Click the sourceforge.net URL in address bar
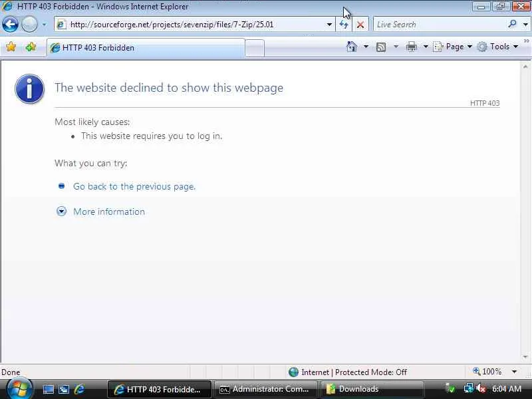The width and height of the screenshot is (532, 399). (172, 25)
